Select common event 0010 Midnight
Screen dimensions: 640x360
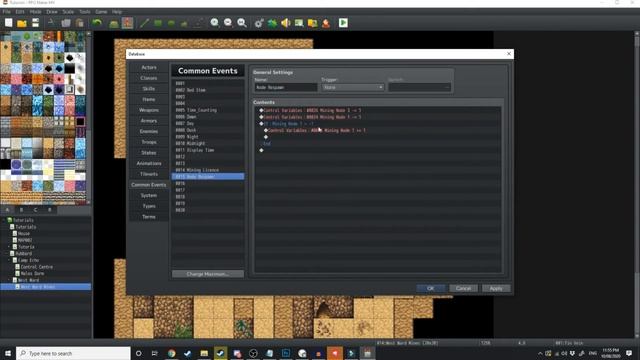click(x=208, y=143)
